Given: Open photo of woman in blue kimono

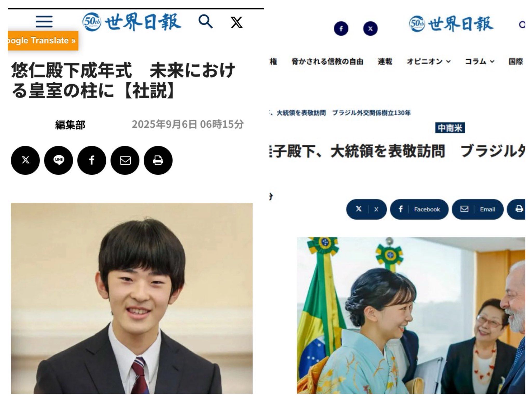Looking at the screenshot, I should pyautogui.click(x=411, y=315).
